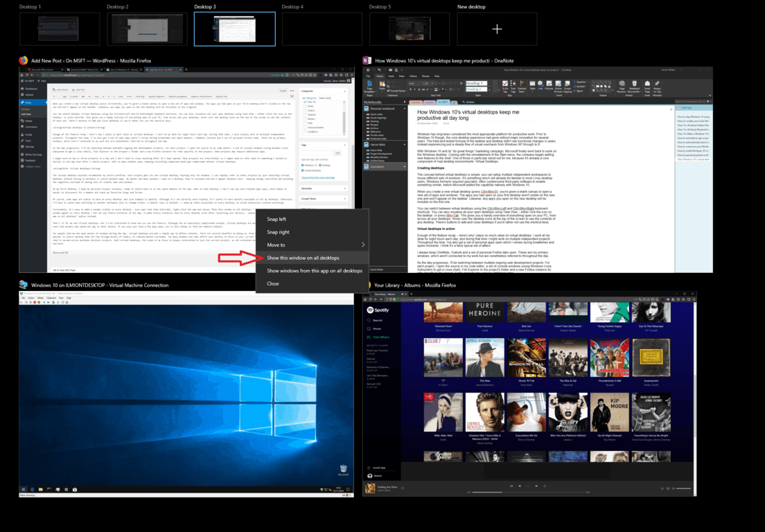Image resolution: width=765 pixels, height=532 pixels.
Task: Open the S Club 7 album cover
Action: tap(443, 357)
